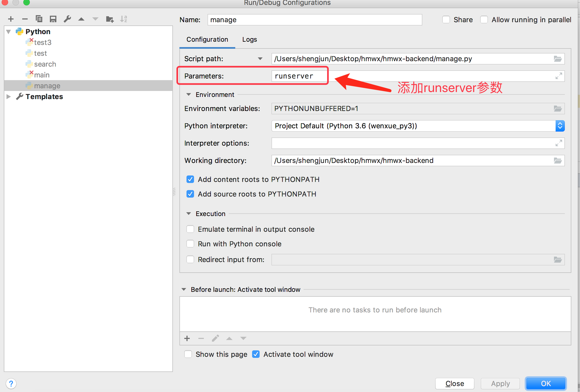The height and width of the screenshot is (392, 580).
Task: Open the help question mark button
Action: [11, 384]
